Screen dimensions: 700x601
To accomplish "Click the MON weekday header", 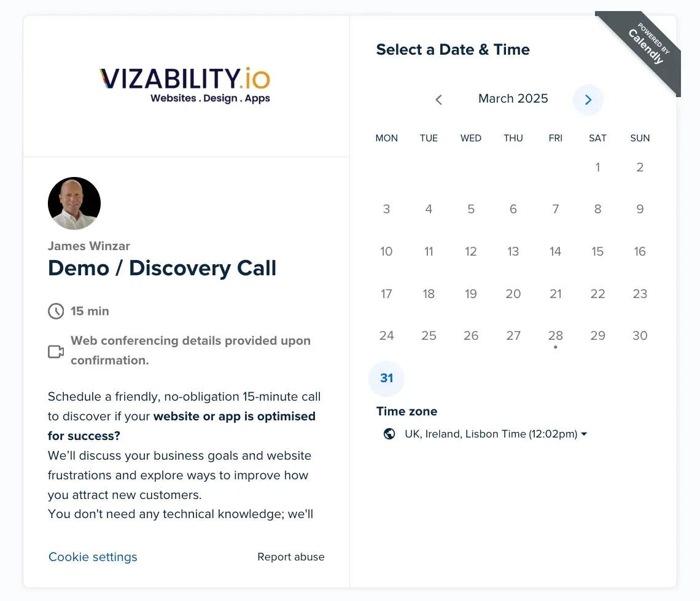I will 387,138.
